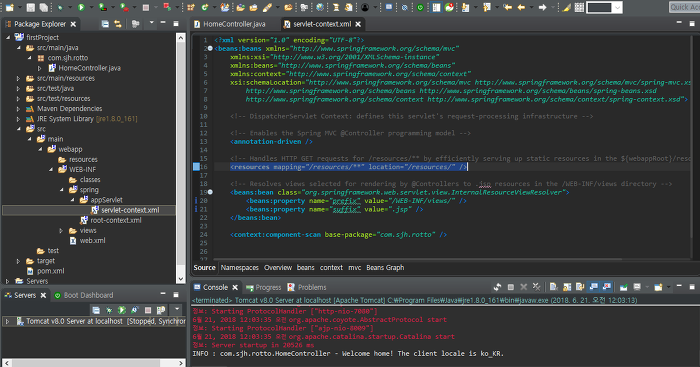Click Publish to server icon in Servers view
The height and width of the screenshot is (367, 700).
click(x=161, y=309)
